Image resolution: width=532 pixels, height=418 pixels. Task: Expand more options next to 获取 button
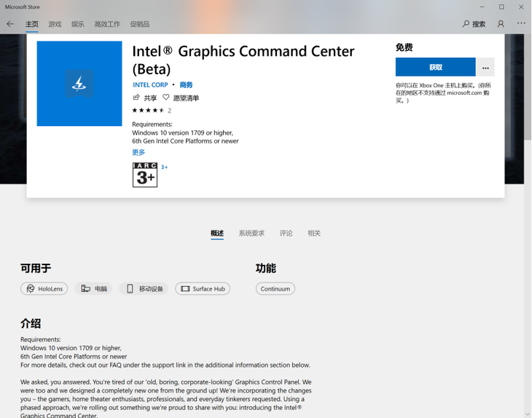click(x=485, y=67)
